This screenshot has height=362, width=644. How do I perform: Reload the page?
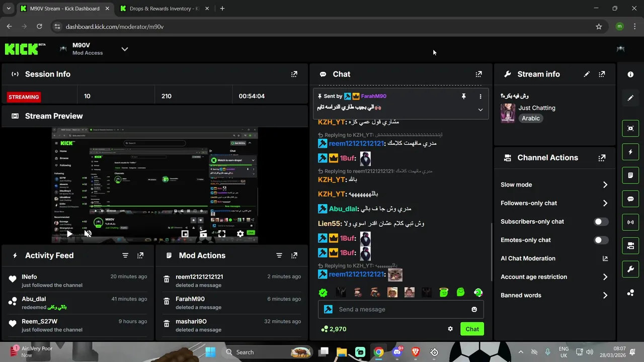coord(40,27)
